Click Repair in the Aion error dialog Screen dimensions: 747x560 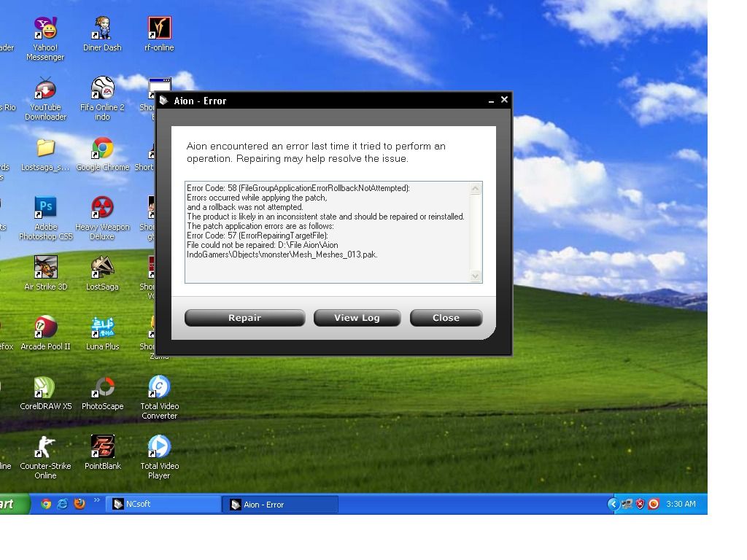pyautogui.click(x=245, y=318)
